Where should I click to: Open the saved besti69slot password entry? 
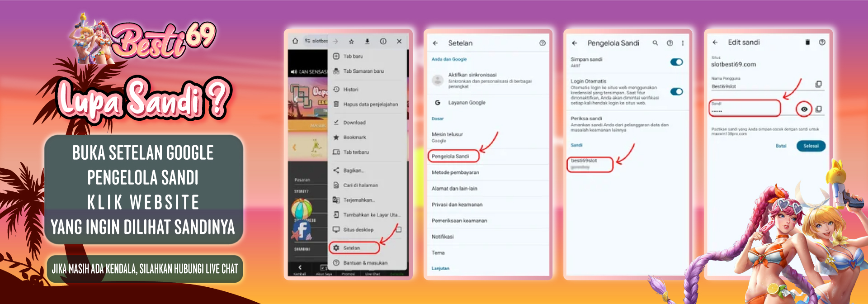pyautogui.click(x=590, y=164)
